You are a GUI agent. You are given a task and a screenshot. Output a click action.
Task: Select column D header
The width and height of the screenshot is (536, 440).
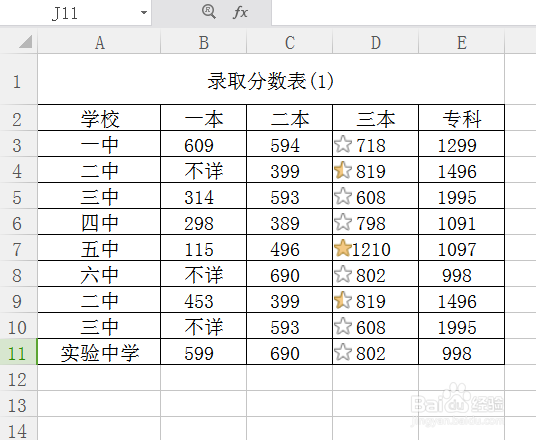click(376, 43)
